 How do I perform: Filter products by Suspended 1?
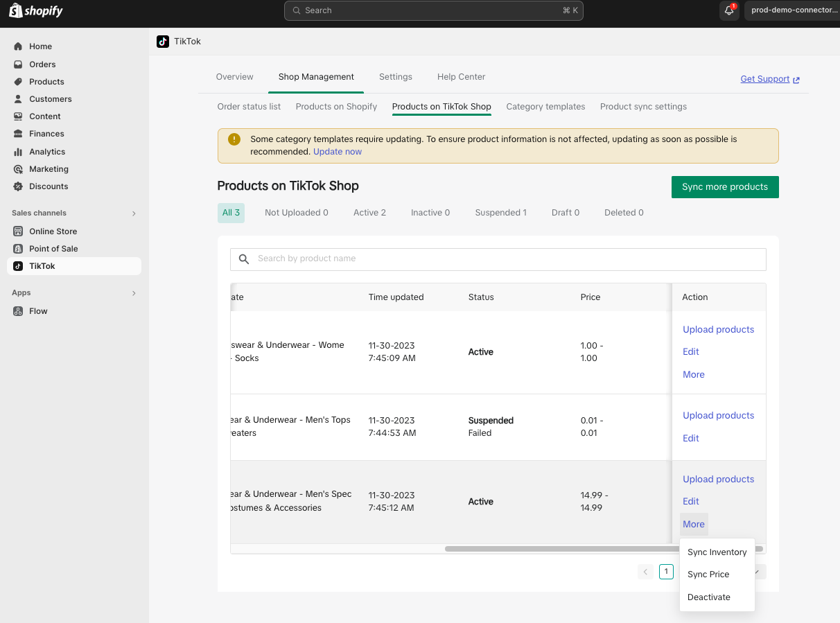point(500,213)
